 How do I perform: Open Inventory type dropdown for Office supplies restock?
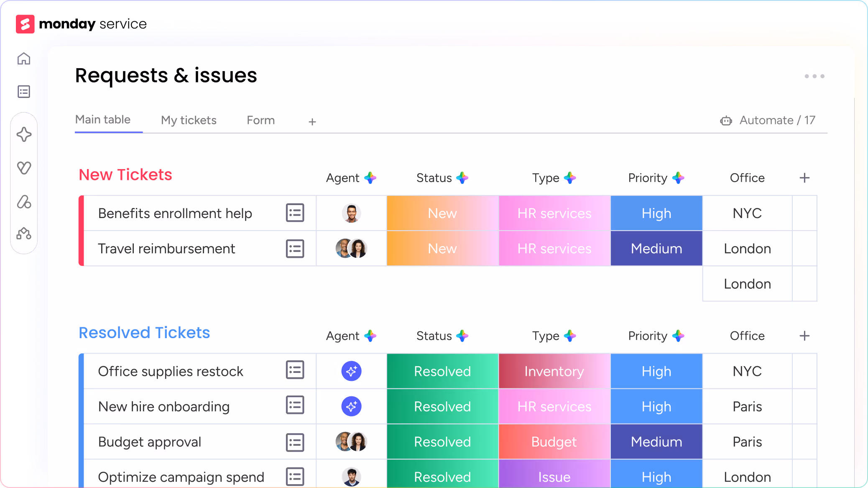554,371
